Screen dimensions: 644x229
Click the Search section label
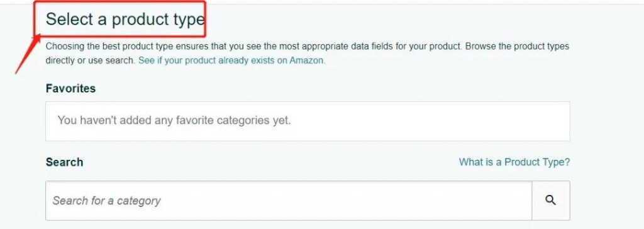tap(65, 162)
